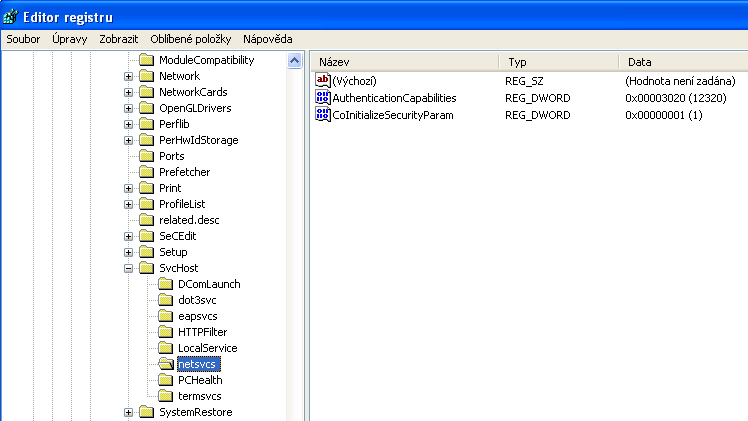Click the HTTPFilter folder icon
Screen dimensions: 748x421
pyautogui.click(x=165, y=332)
